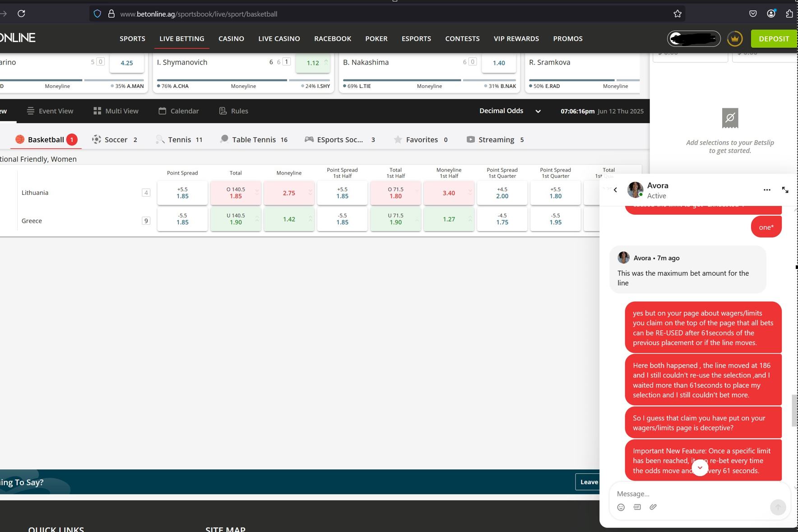Open VIP REWARDS page
798x532 pixels.
(x=516, y=39)
